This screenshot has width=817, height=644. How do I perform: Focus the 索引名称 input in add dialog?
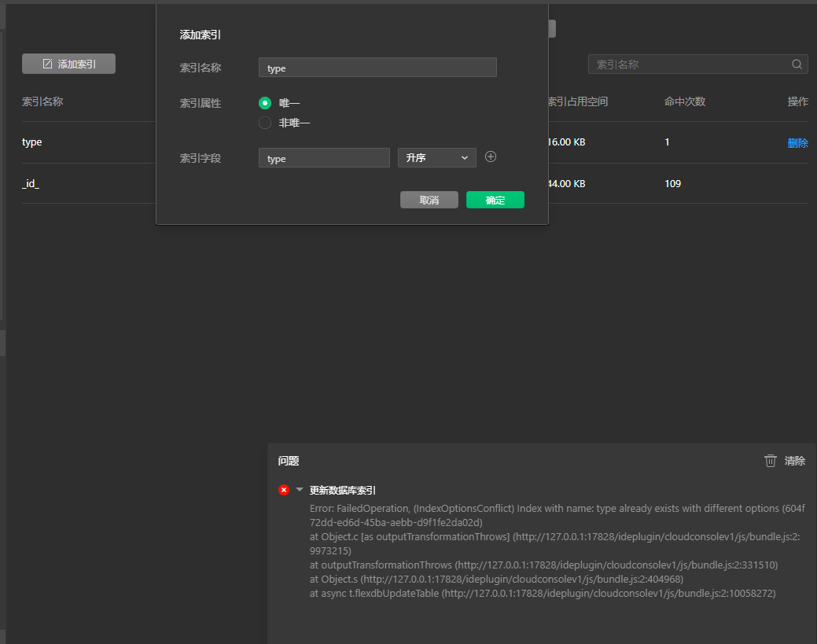(x=377, y=68)
